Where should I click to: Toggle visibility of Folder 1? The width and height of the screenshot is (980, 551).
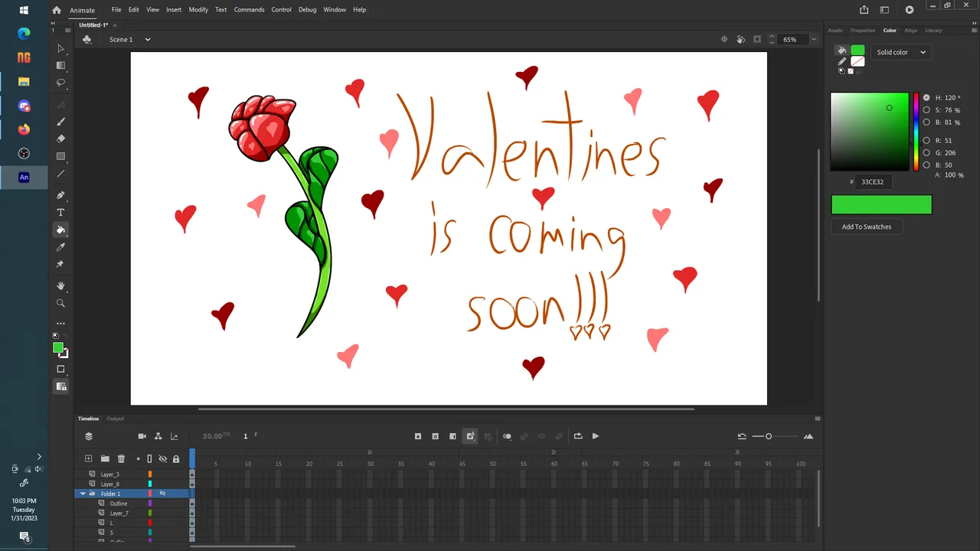tap(162, 494)
